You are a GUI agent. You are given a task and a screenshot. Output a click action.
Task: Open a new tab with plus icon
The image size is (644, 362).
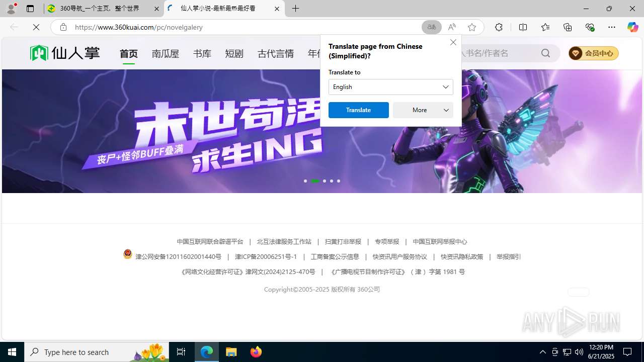(295, 9)
